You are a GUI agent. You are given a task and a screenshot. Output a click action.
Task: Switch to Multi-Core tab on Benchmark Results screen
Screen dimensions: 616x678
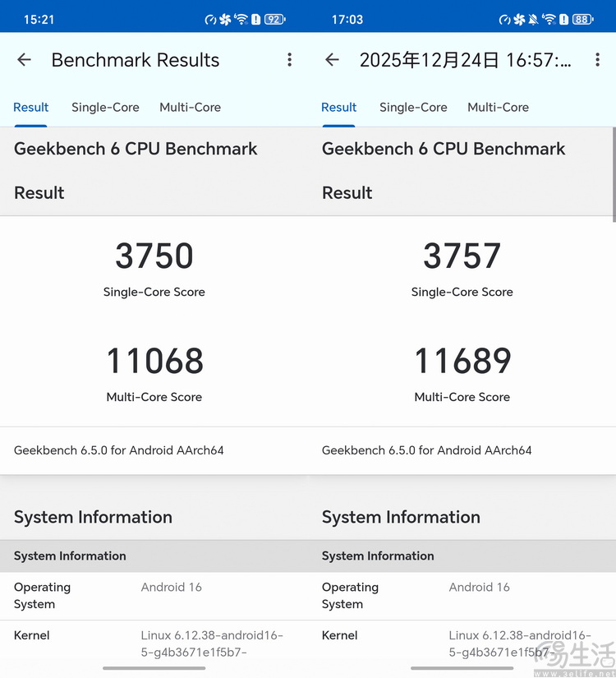[x=190, y=108]
